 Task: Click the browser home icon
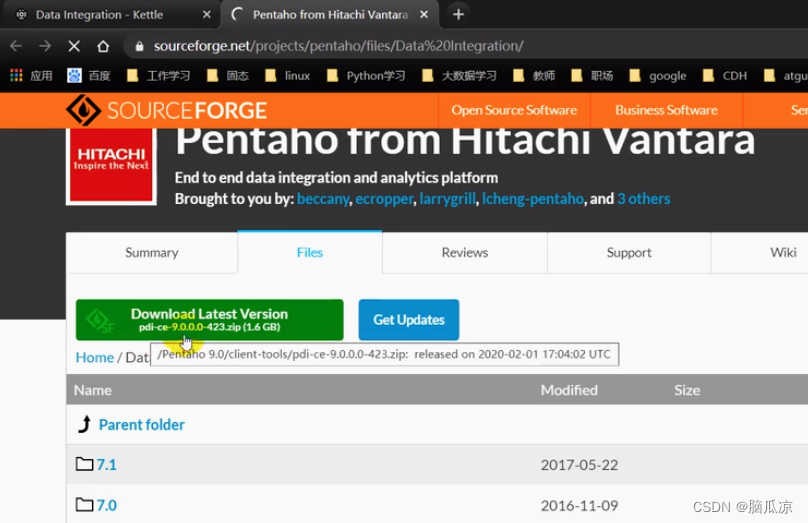pos(103,46)
